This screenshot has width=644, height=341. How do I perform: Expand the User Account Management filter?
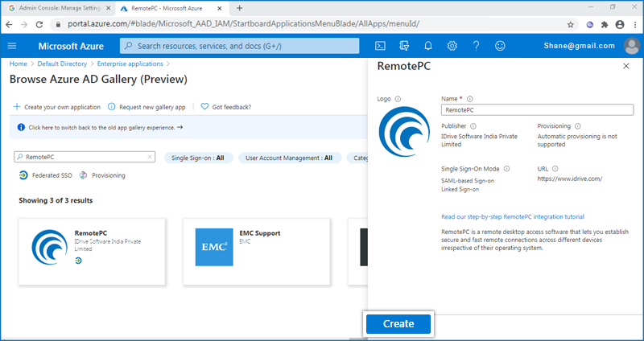click(x=288, y=158)
